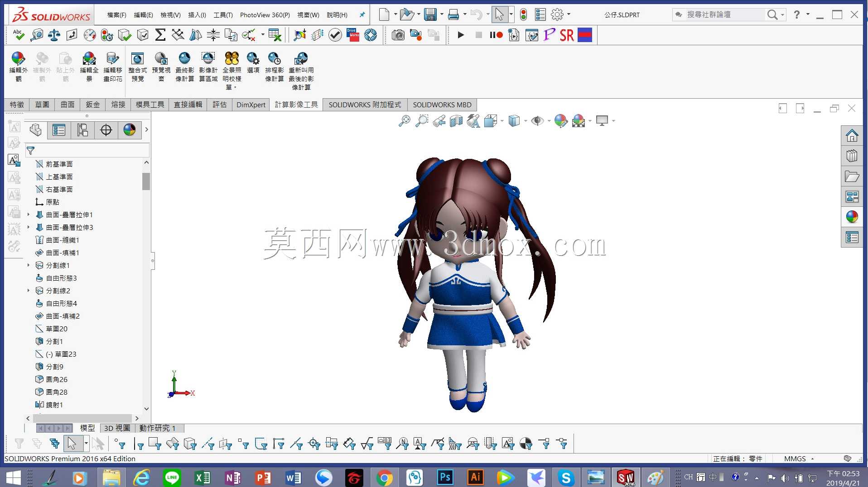Open the PhotoView 360(P) menu

(x=265, y=15)
